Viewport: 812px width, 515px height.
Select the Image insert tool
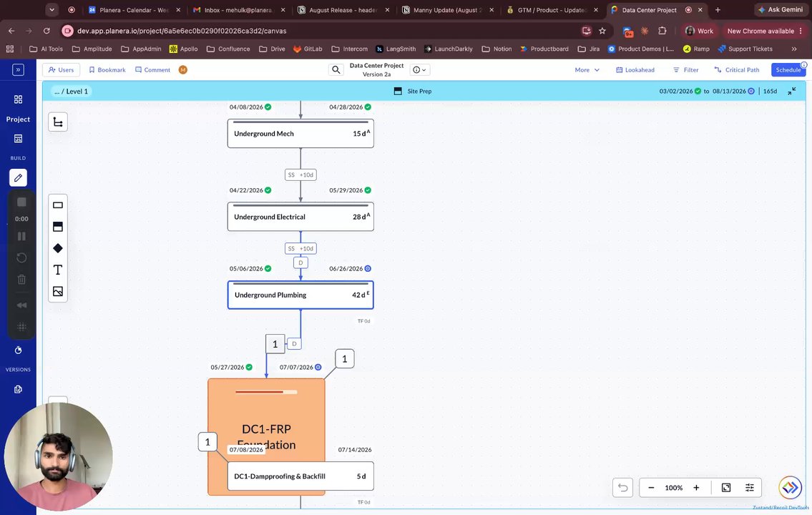[58, 291]
